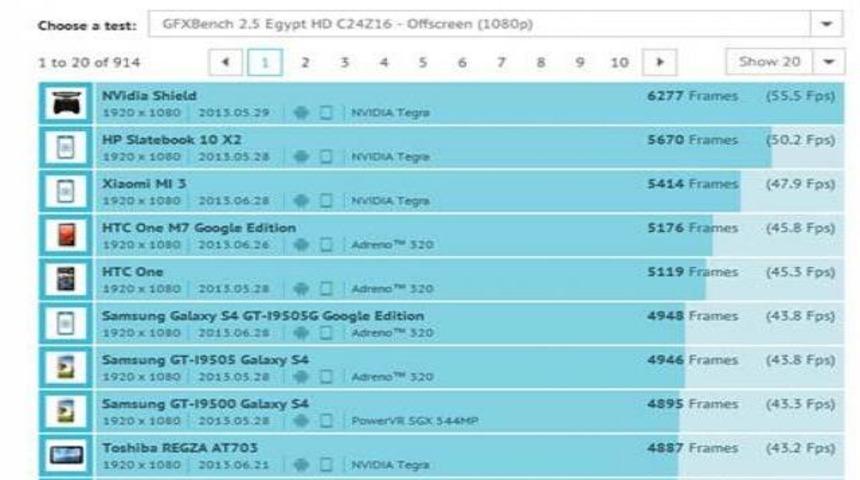Image resolution: width=860 pixels, height=480 pixels.
Task: Go to the next results page arrow
Action: (660, 63)
